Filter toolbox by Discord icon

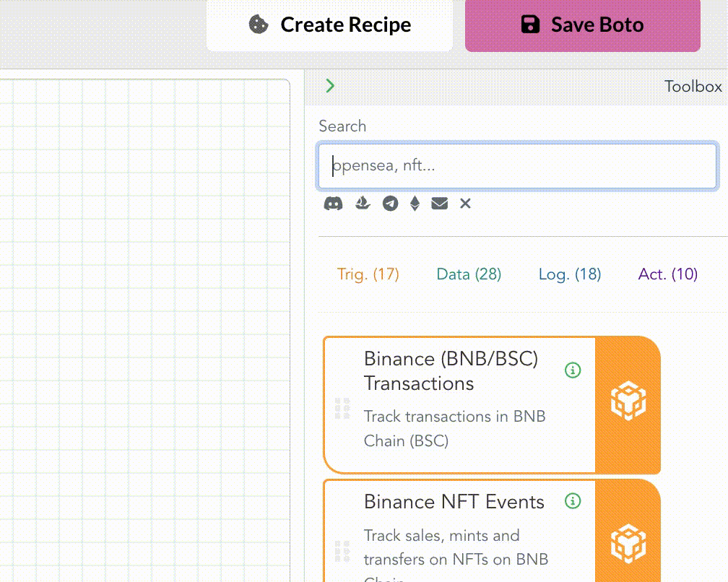(x=333, y=204)
